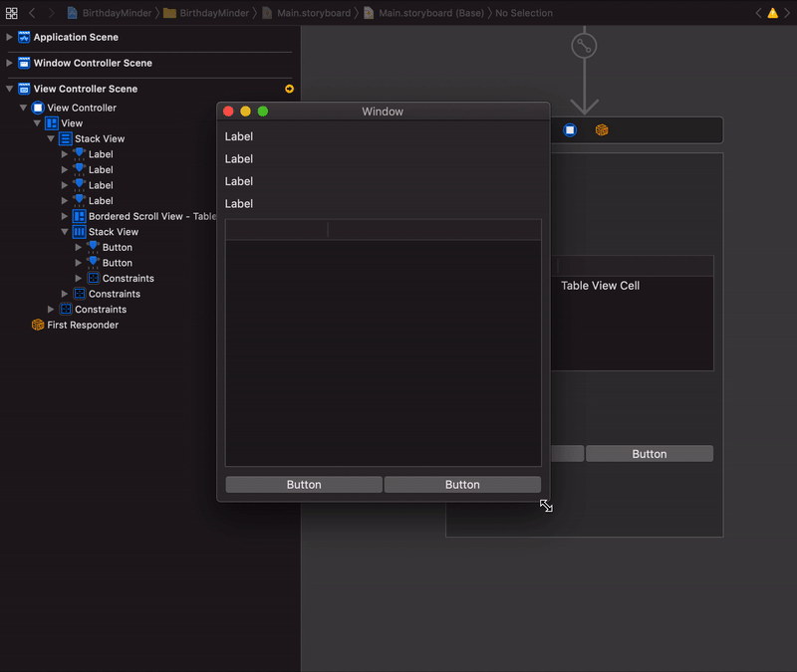Screen dimensions: 797x672
Task: Expand the Application Scene
Action: click(10, 39)
